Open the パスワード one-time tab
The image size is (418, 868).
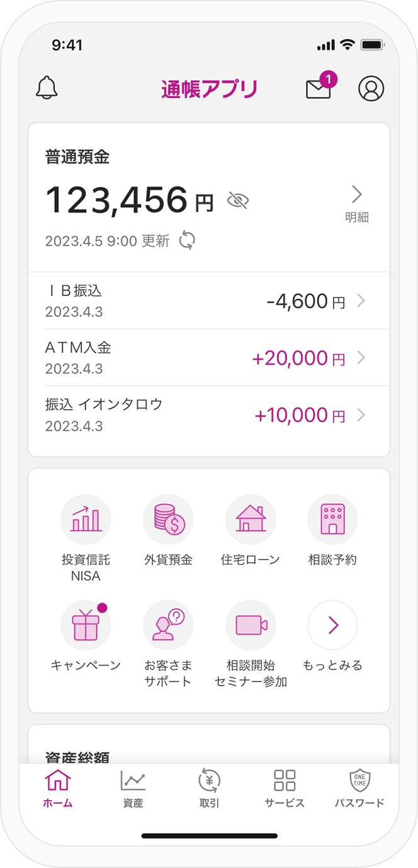[359, 789]
